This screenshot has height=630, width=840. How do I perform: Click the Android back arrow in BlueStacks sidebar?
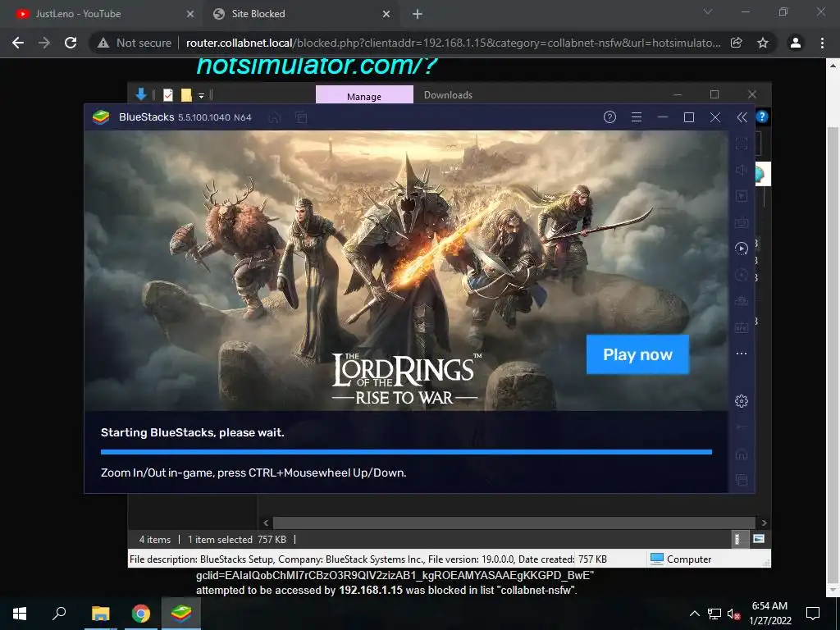742,427
